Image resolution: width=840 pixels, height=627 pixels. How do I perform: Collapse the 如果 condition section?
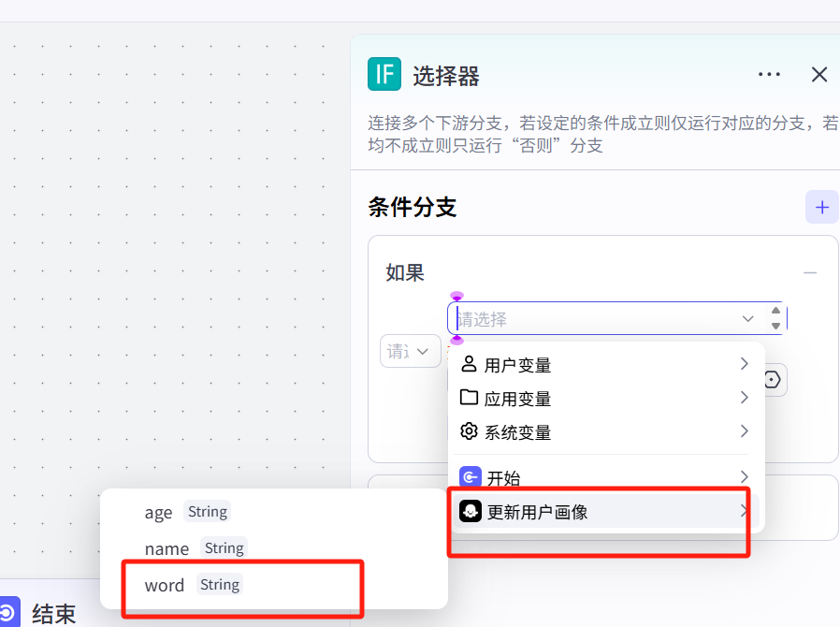[x=811, y=272]
